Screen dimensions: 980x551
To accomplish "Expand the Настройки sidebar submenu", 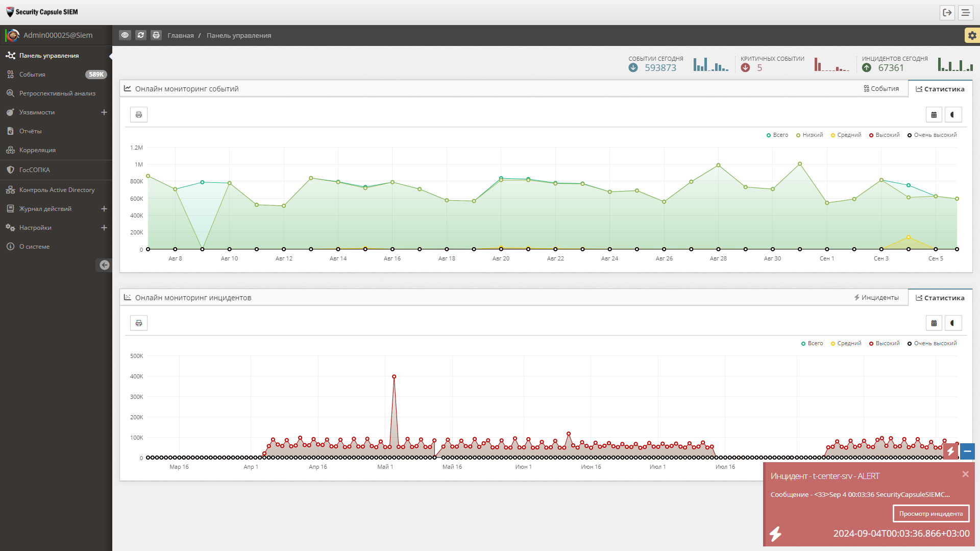I will click(x=104, y=228).
